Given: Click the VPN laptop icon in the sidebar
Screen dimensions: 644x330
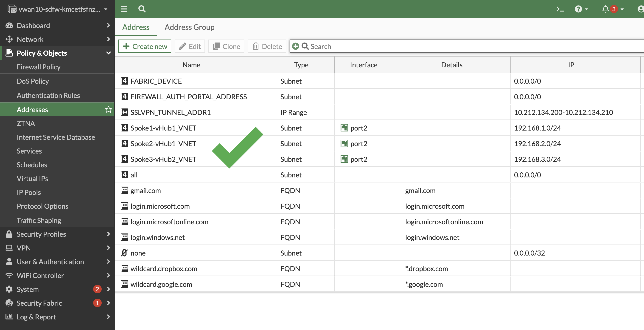Looking at the screenshot, I should point(9,248).
